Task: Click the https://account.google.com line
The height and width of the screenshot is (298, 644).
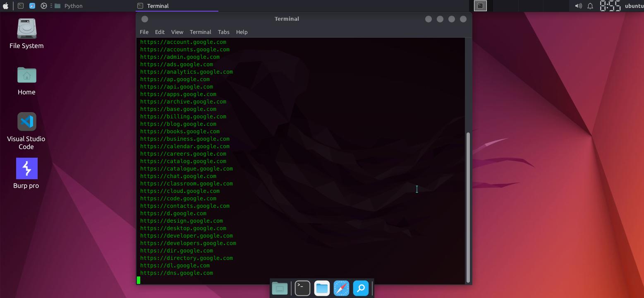Action: (x=183, y=42)
